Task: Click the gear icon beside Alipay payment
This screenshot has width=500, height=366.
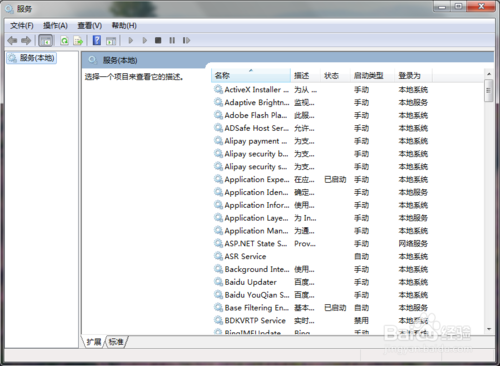Action: [x=218, y=140]
